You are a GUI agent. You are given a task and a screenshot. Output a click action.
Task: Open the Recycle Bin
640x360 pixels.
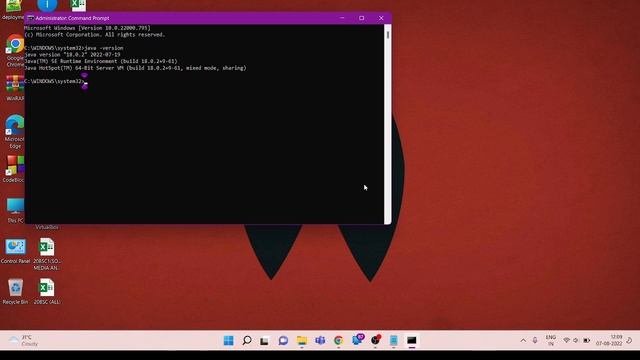coord(15,291)
